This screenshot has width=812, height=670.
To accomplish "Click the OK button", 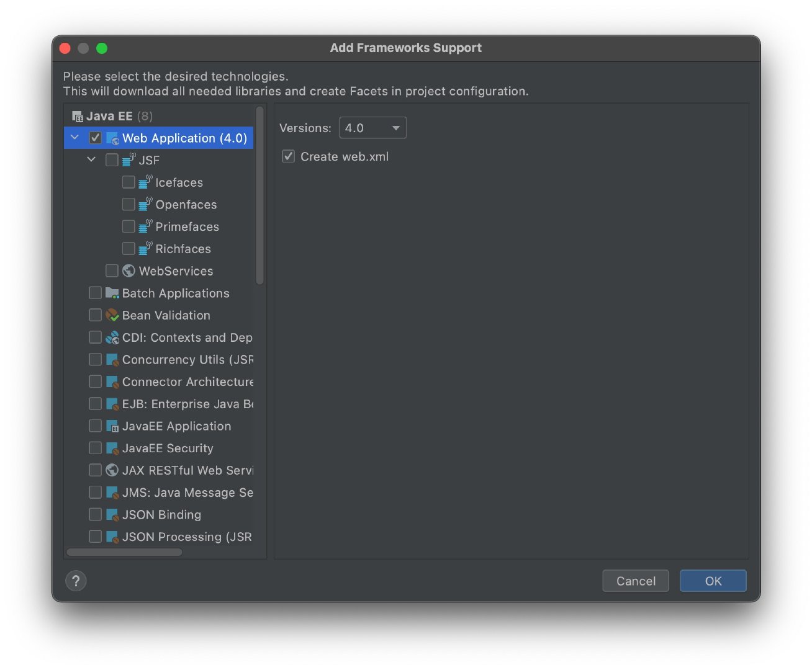I will (x=713, y=581).
